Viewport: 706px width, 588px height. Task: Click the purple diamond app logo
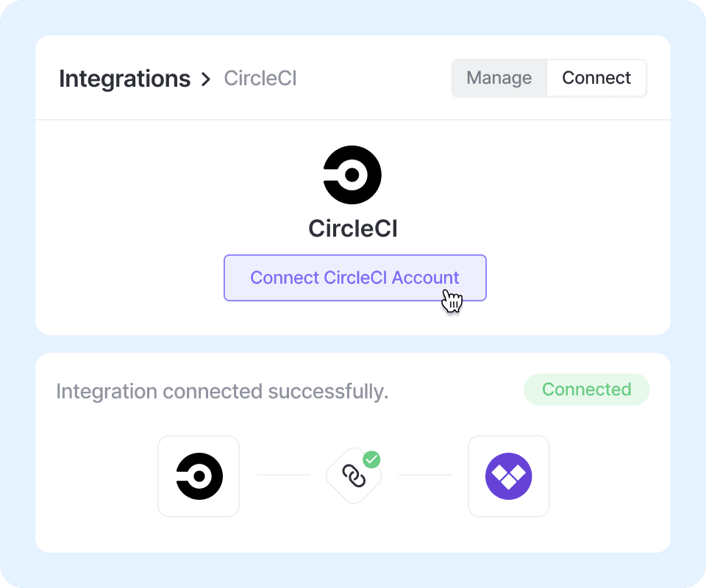tap(508, 476)
